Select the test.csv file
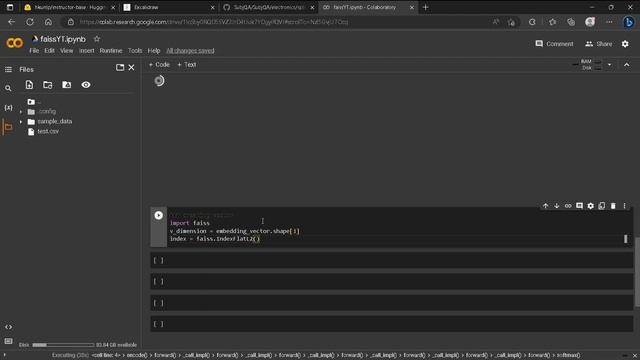This screenshot has width=640, height=360. [48, 131]
